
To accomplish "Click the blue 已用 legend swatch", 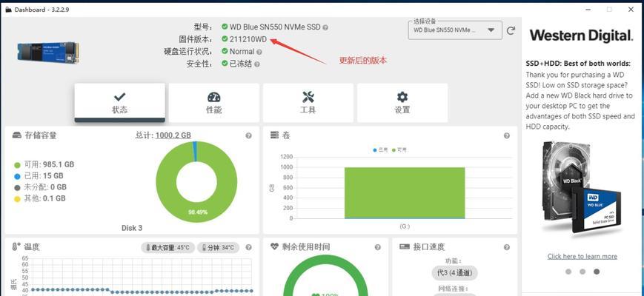I will click(17, 177).
